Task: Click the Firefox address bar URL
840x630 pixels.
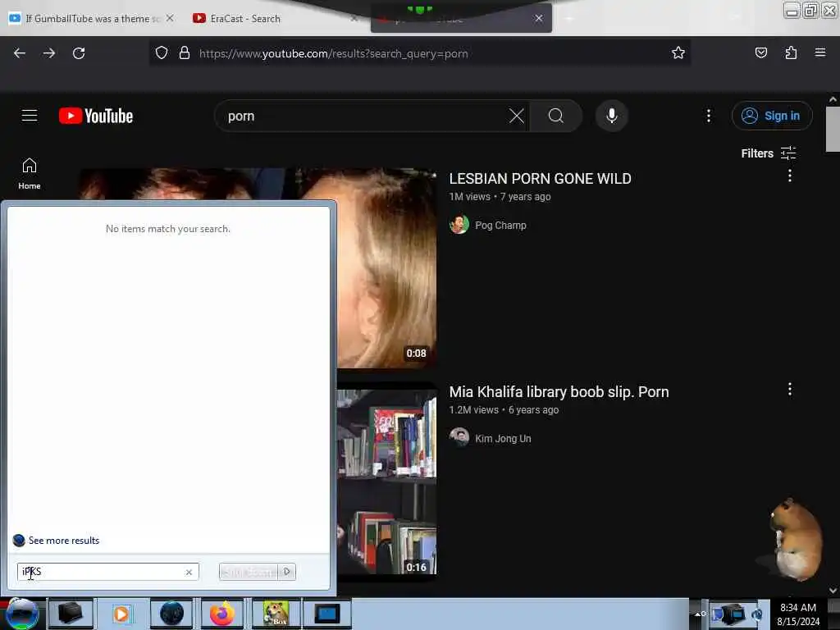Action: [334, 53]
